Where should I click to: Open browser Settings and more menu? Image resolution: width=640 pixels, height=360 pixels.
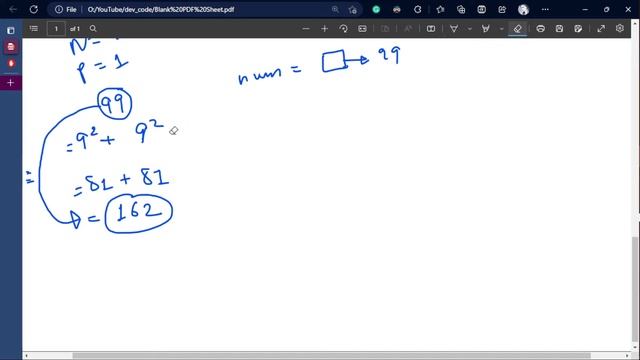point(545,9)
